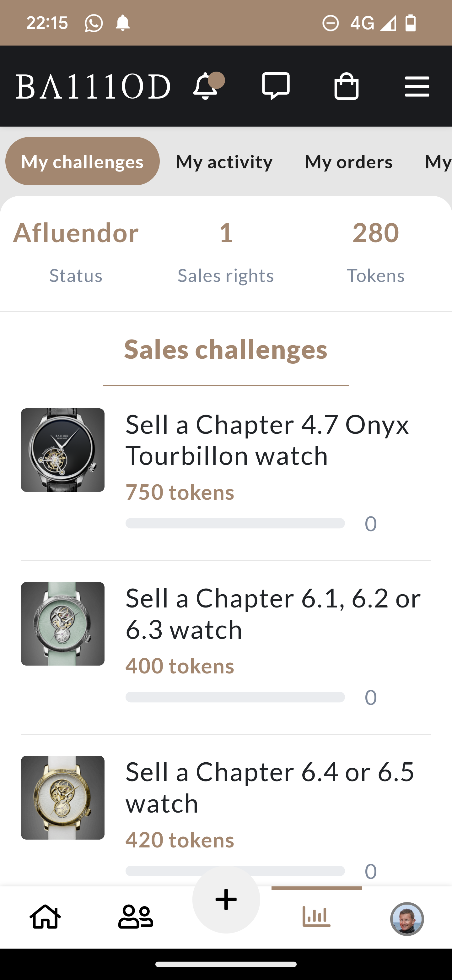Open Sell a Chapter 6.4 or 6.5 challenge
The width and height of the screenshot is (452, 980).
pos(270,787)
